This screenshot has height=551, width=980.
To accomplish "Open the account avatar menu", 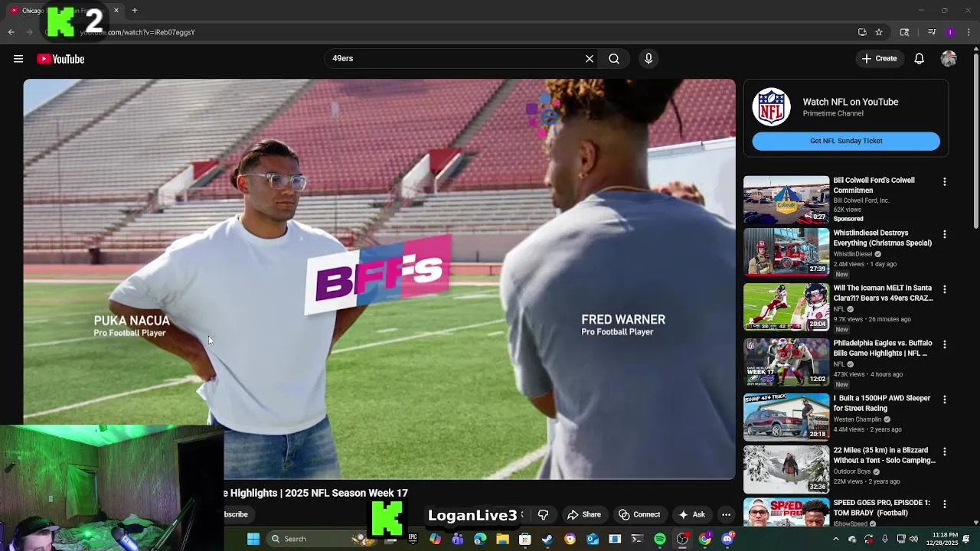I will point(949,58).
